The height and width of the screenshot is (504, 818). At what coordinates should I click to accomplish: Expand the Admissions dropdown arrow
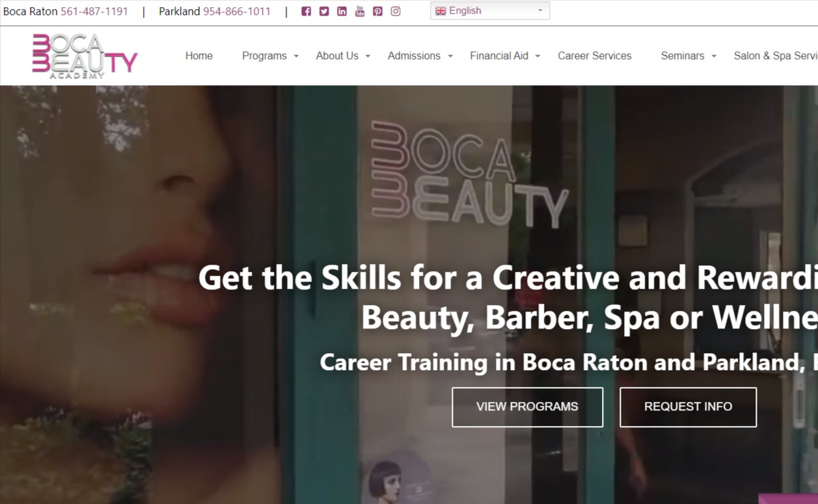450,57
